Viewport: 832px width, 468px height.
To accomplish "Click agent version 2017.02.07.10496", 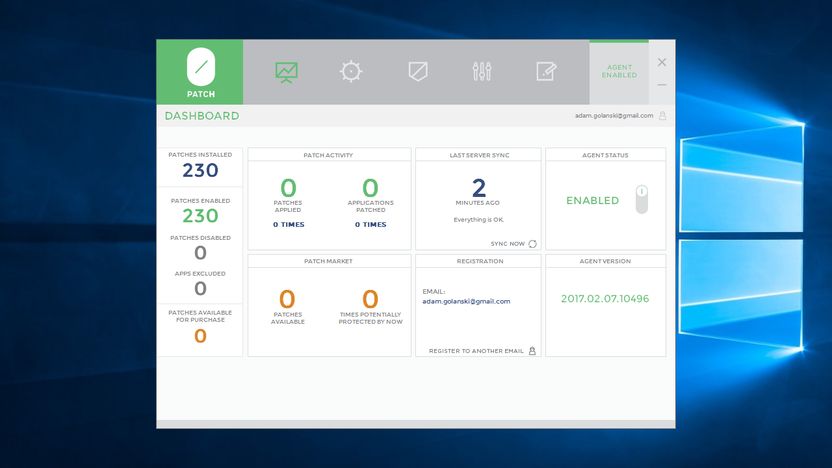I will pos(605,299).
